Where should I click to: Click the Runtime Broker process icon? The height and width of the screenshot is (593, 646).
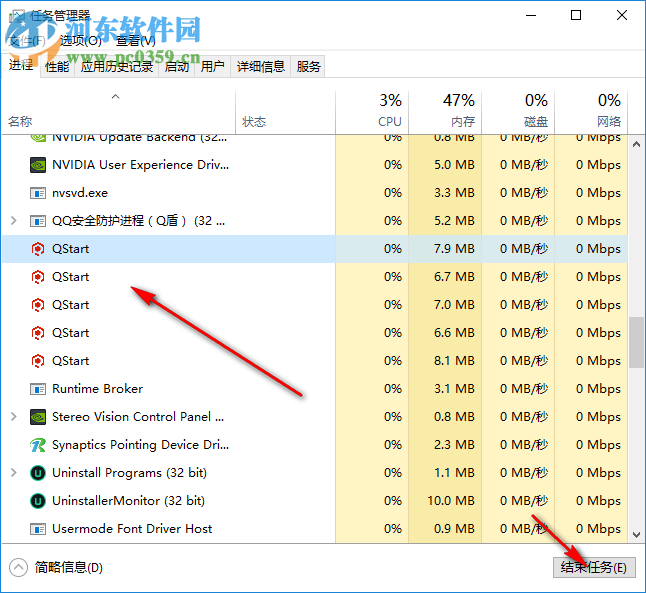tap(38, 389)
